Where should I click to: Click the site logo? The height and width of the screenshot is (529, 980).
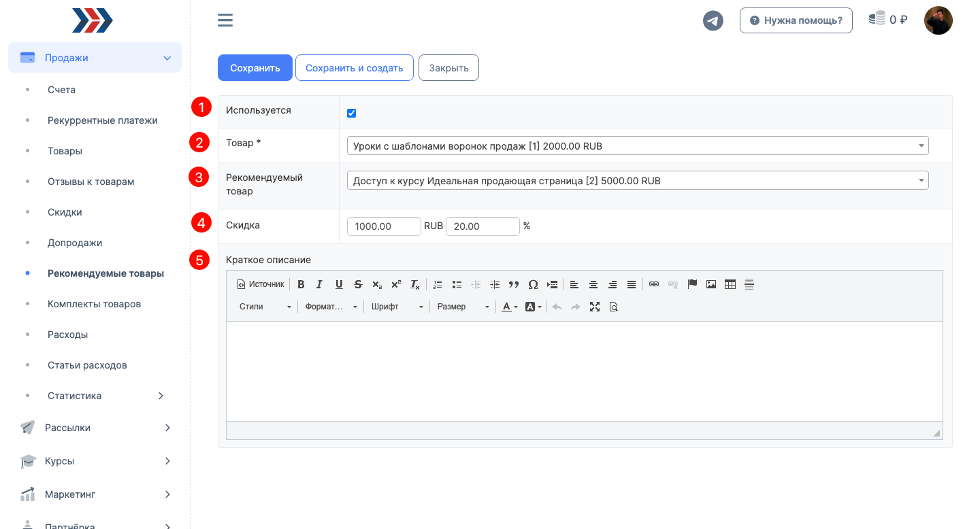[x=93, y=20]
